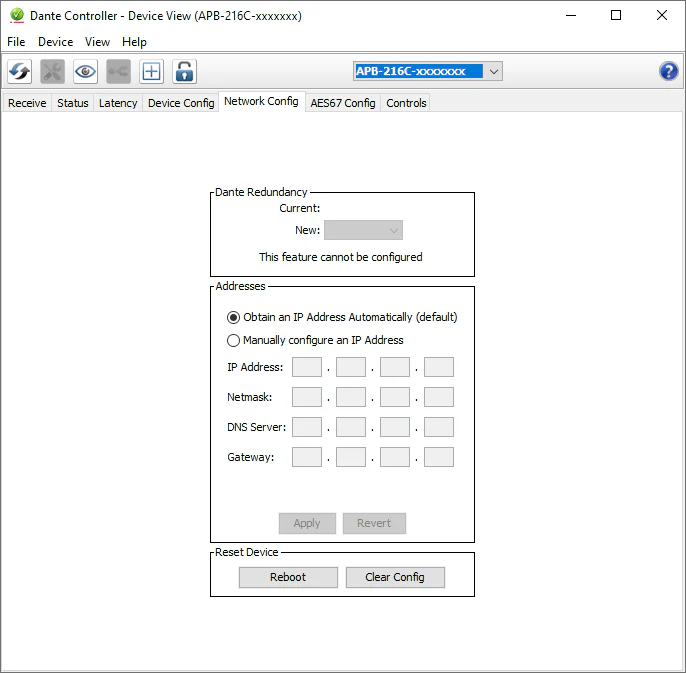Switch to the Latency tab
The width and height of the screenshot is (686, 673).
(118, 103)
